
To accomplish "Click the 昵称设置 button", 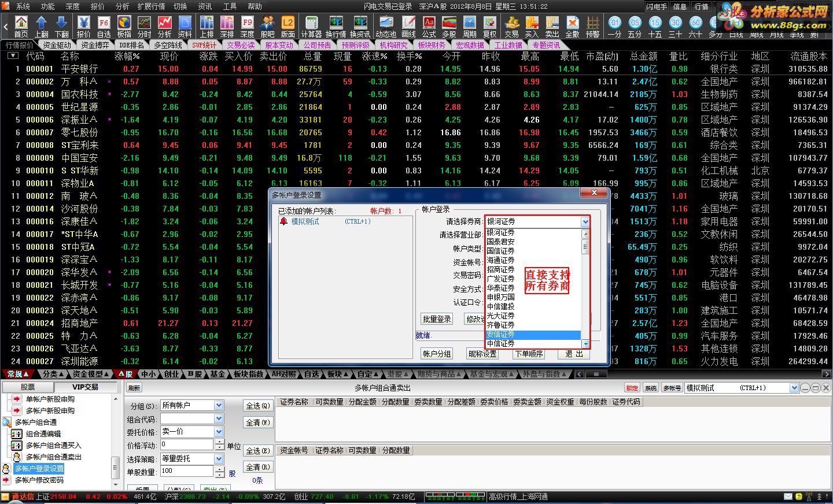I will [x=482, y=354].
